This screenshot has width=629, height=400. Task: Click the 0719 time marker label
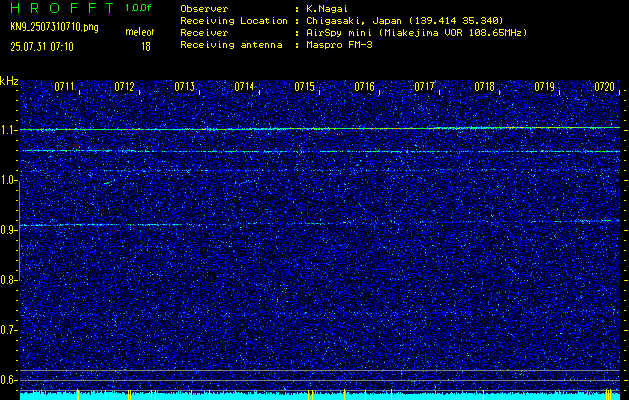544,86
